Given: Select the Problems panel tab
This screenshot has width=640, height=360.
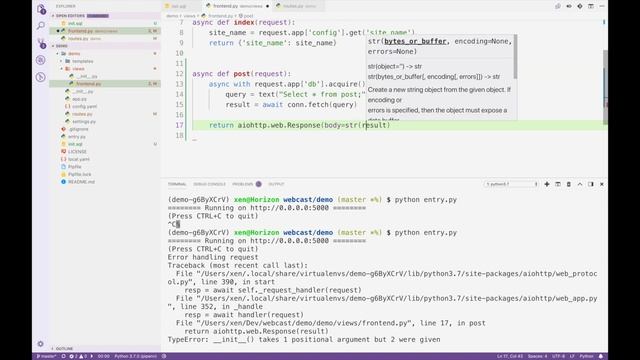Looking at the screenshot, I should coord(247,184).
